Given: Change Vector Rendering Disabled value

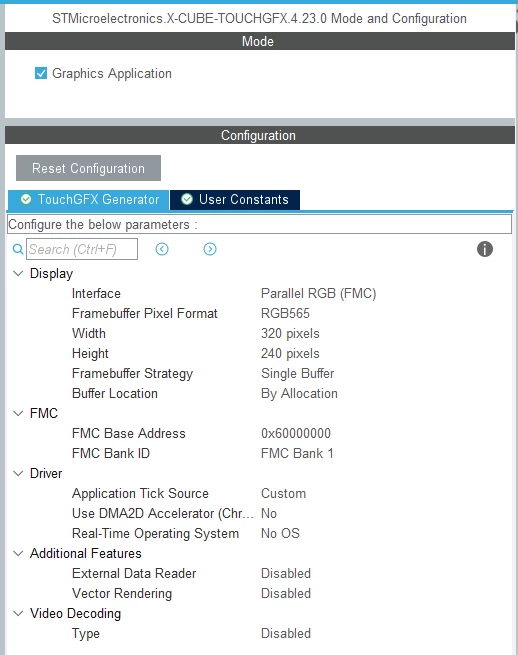Looking at the screenshot, I should [286, 594].
